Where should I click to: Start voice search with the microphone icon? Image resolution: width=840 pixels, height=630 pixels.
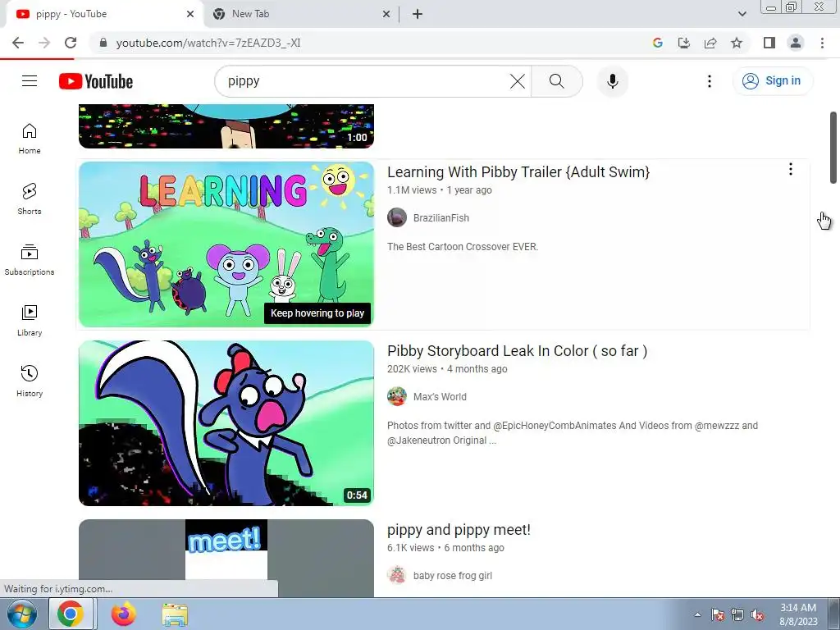(612, 81)
